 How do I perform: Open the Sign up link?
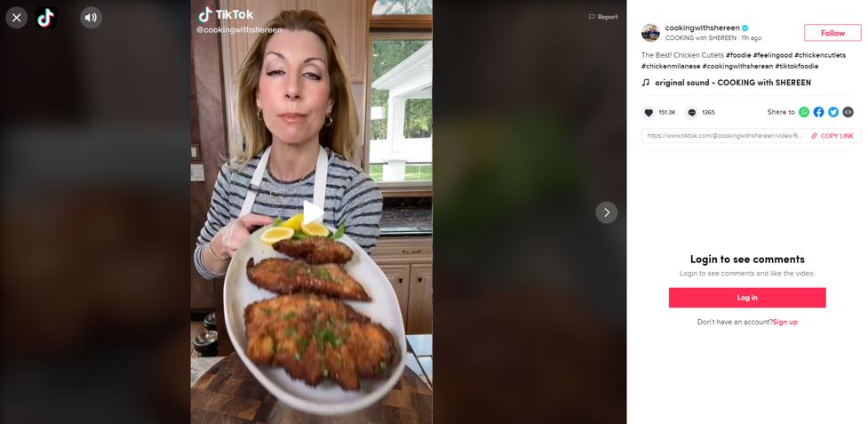click(x=785, y=322)
